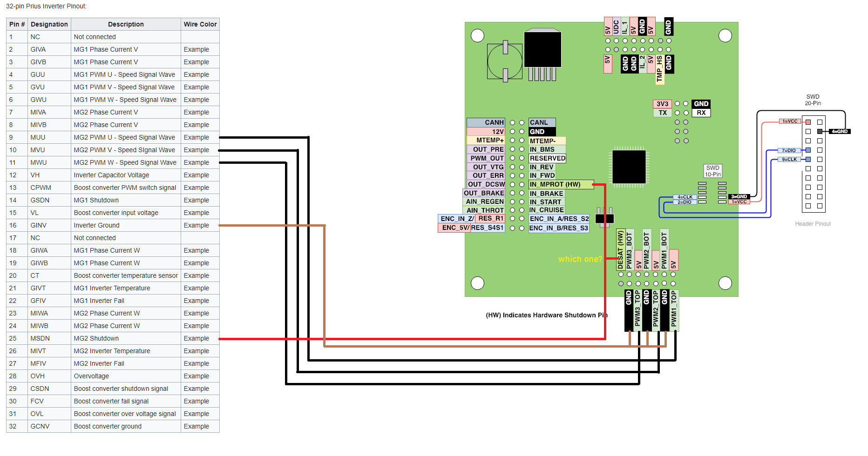Click the "7=DIO" label on 20-pin header
Viewport: 868px width, 456px height.
point(789,150)
